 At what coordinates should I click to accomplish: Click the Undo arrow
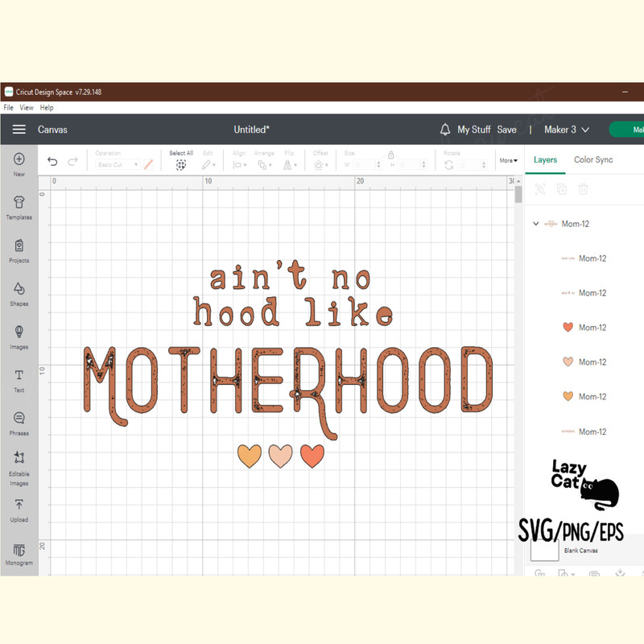tap(52, 161)
